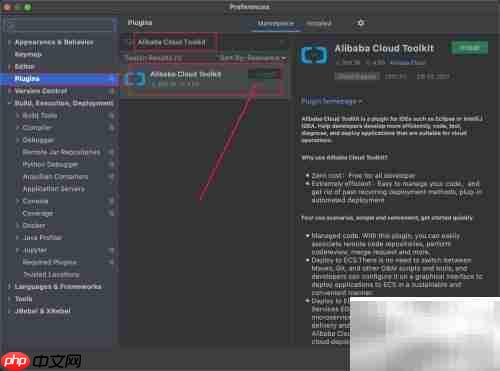The width and height of the screenshot is (500, 371).
Task: Click the large Alibaba Cloud Toolkit logo in details
Action: pyautogui.click(x=314, y=55)
